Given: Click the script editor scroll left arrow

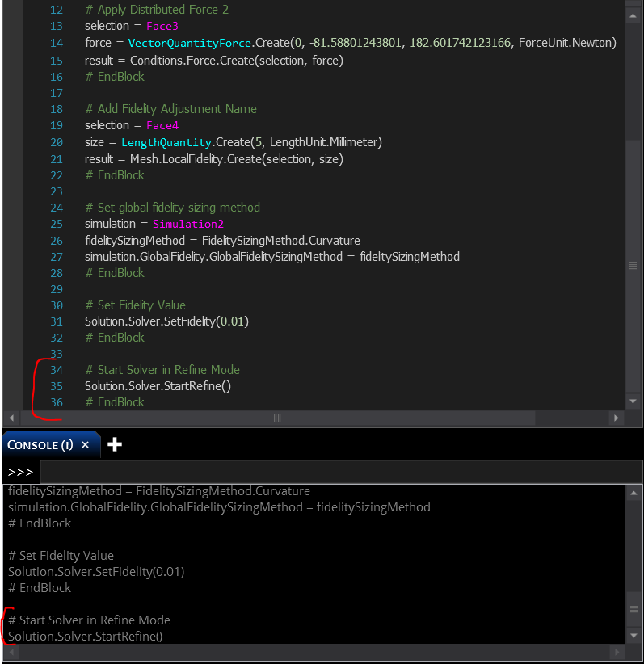Looking at the screenshot, I should [x=11, y=418].
